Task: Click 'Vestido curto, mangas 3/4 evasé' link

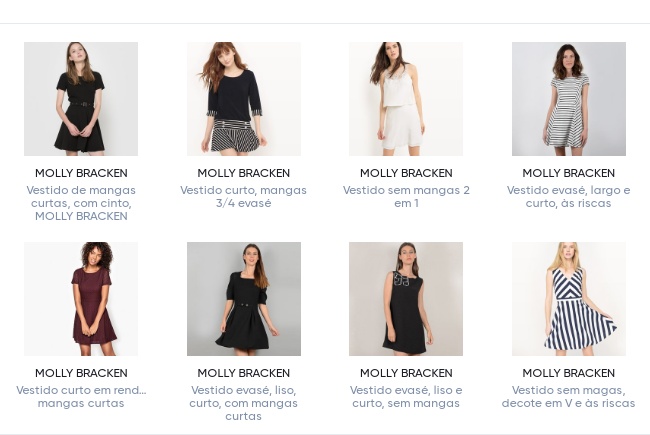Action: [x=243, y=196]
